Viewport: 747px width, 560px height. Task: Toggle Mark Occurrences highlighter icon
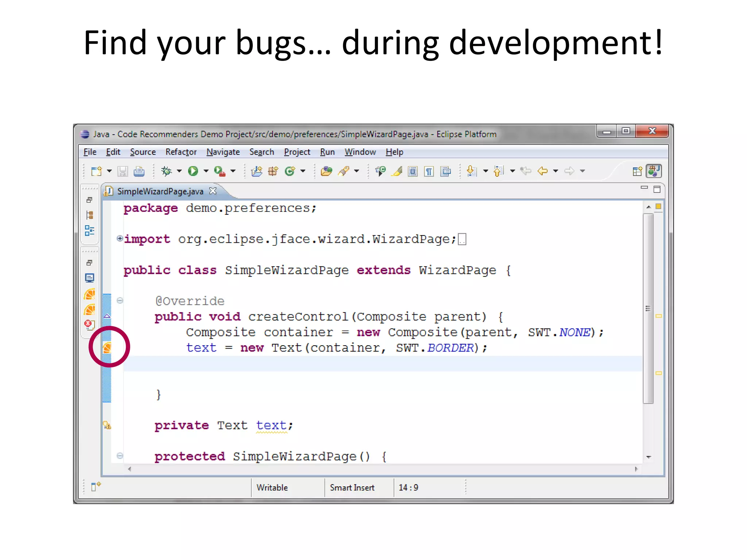tap(397, 171)
